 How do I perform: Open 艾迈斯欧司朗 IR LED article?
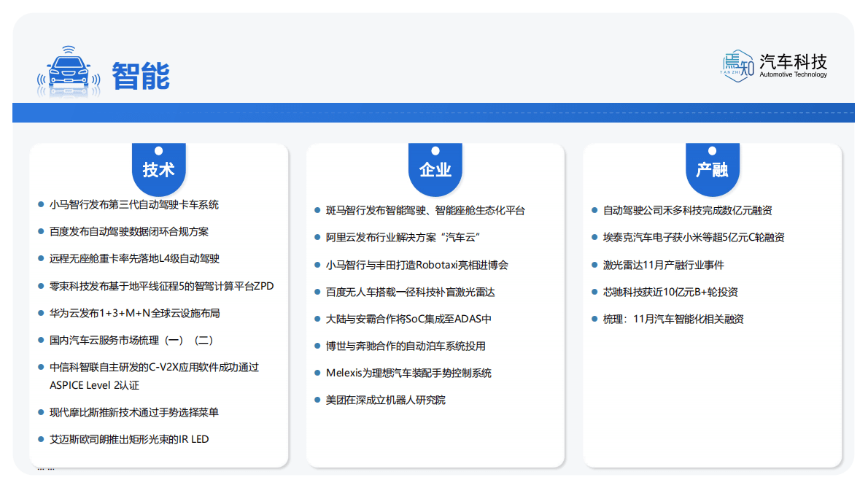click(129, 439)
